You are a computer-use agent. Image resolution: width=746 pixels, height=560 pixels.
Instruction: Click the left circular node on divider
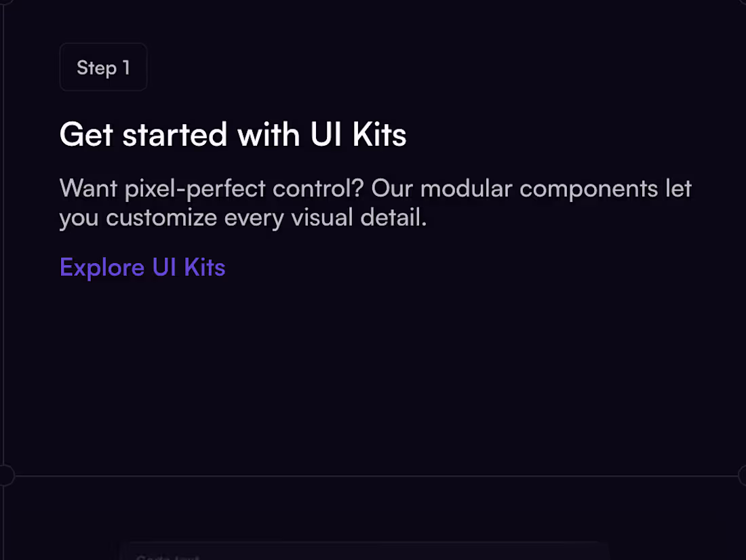pyautogui.click(x=4, y=475)
